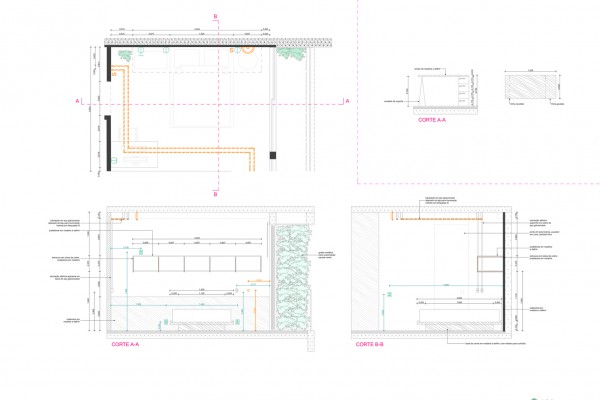Select the lower black wall on plan's left side

[106, 143]
